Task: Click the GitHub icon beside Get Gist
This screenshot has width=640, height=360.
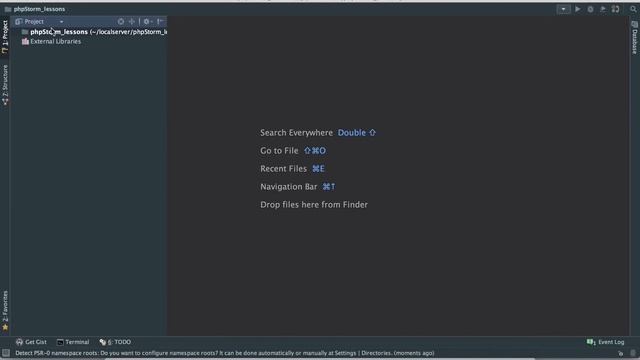Action: [19, 342]
